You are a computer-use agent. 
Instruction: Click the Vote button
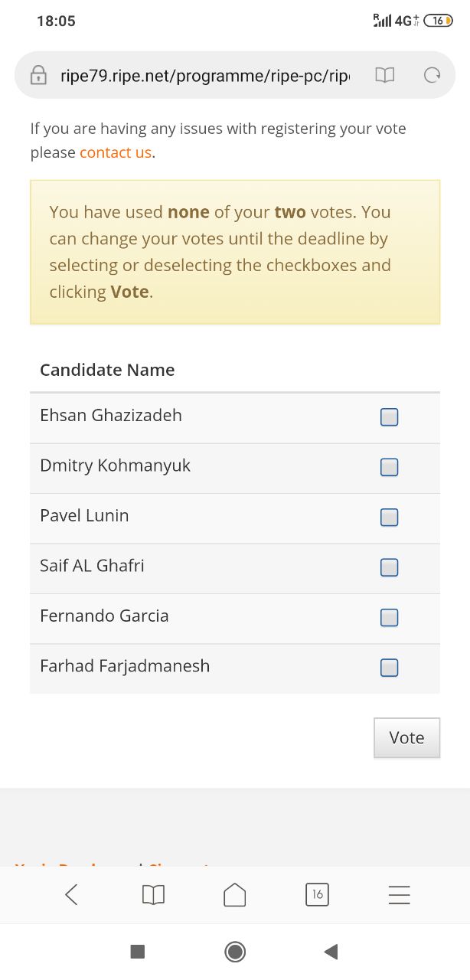click(x=407, y=738)
